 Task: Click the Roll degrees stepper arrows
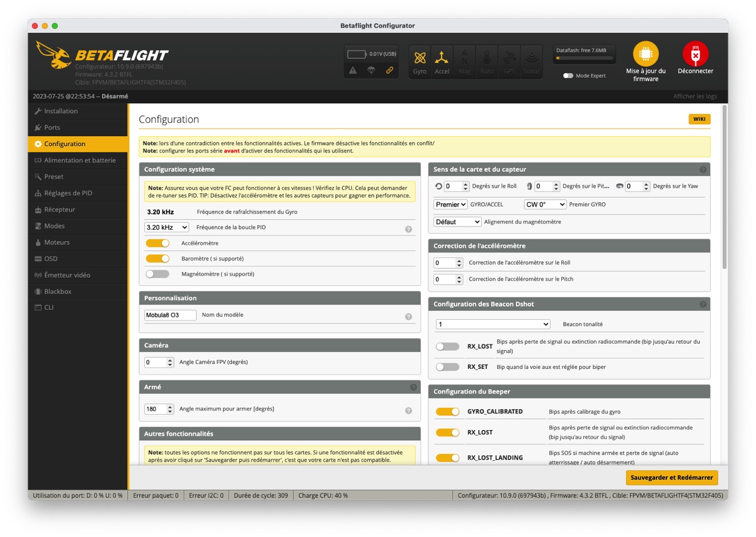(466, 186)
